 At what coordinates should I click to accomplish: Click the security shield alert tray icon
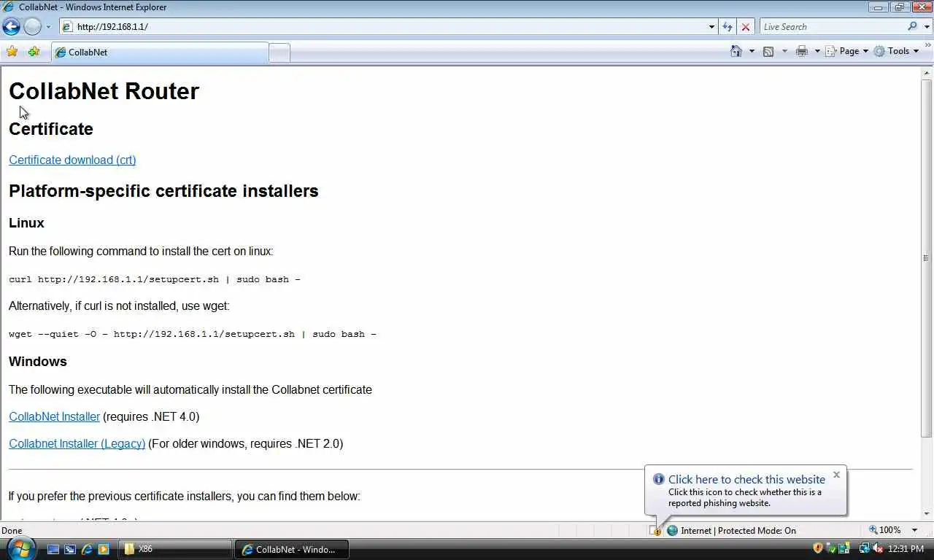point(817,548)
